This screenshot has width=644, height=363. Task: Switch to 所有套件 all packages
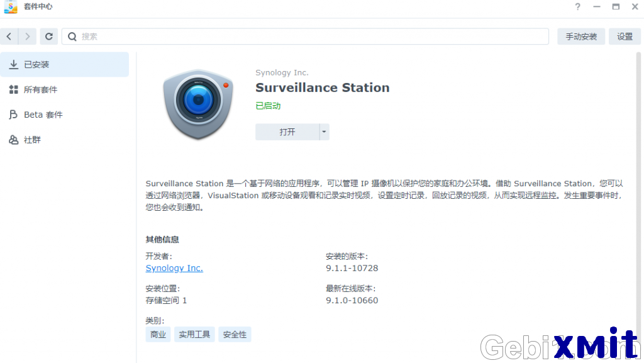(65, 89)
